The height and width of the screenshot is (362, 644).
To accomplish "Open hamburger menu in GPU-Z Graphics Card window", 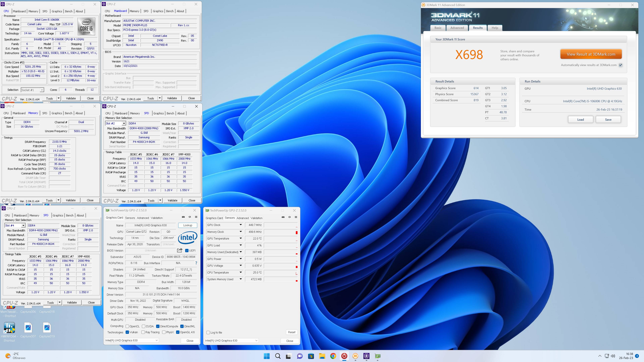I will (x=196, y=217).
